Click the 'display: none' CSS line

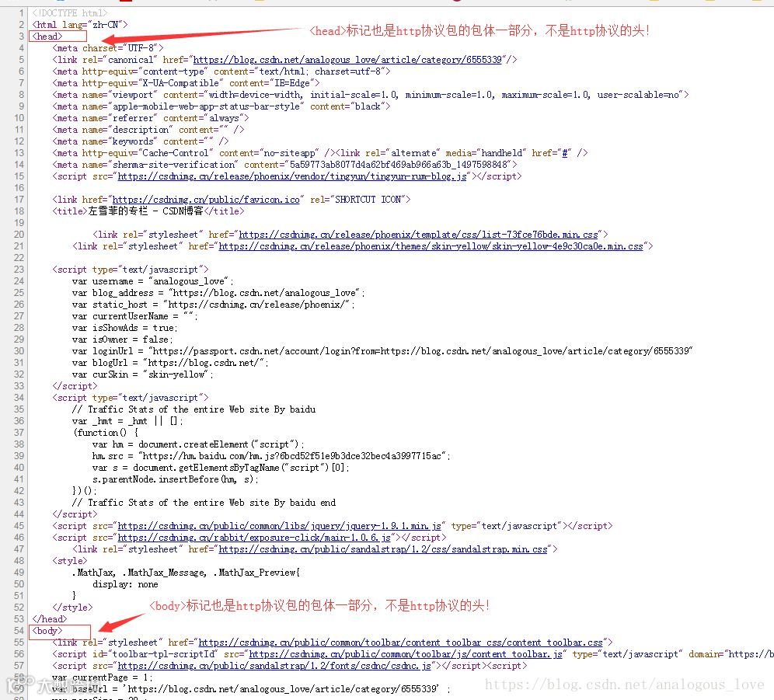(125, 584)
